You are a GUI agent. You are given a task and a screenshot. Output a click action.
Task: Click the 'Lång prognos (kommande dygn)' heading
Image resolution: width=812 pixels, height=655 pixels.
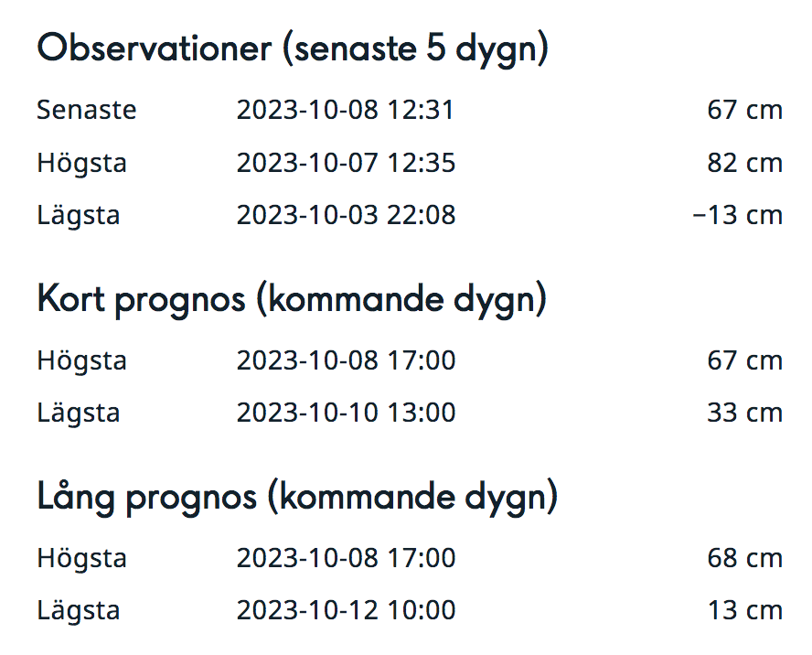tap(297, 497)
